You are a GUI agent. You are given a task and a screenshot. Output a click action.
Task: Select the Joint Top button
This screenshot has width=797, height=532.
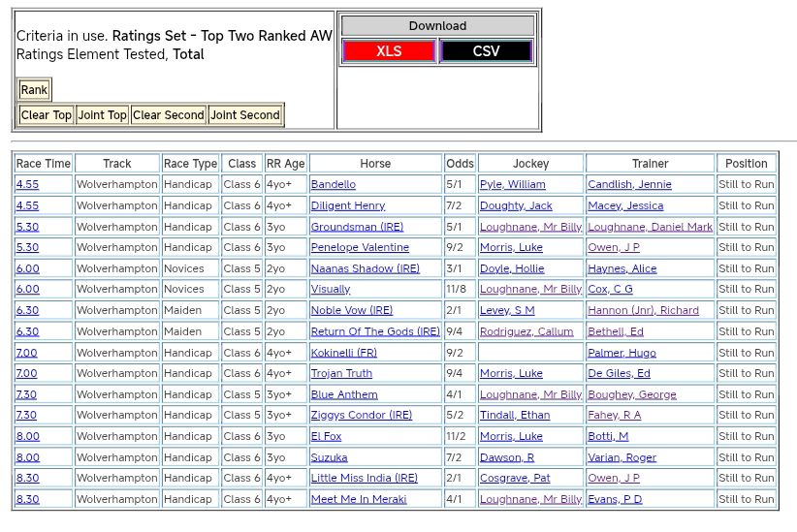pyautogui.click(x=103, y=115)
